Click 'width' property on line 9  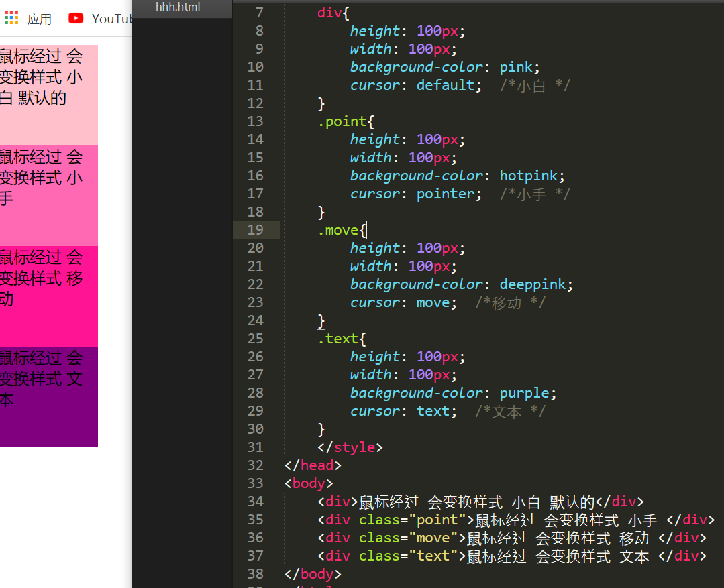(x=370, y=49)
